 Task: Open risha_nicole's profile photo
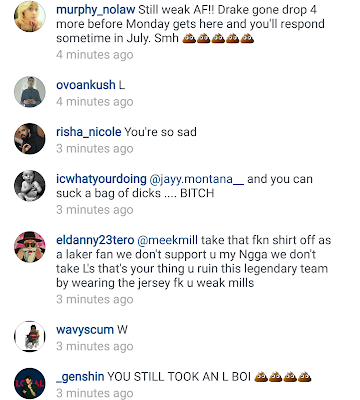click(30, 139)
